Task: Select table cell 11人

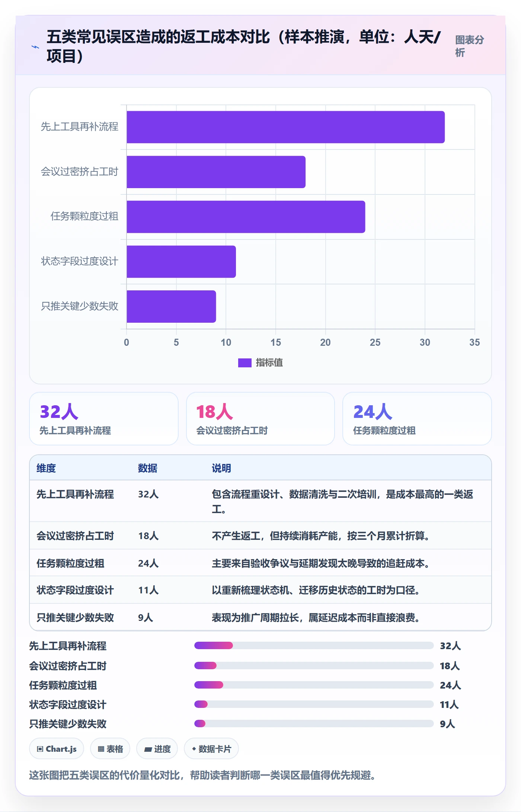Action: (x=148, y=590)
